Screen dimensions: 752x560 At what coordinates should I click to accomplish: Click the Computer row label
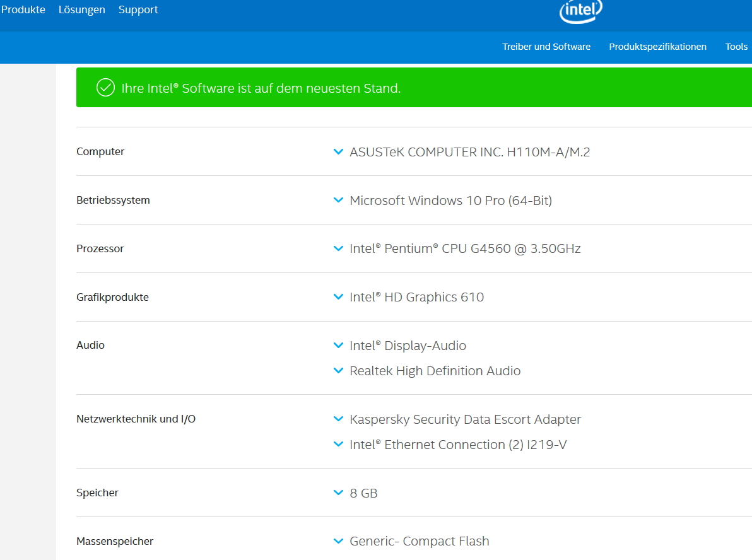[100, 151]
